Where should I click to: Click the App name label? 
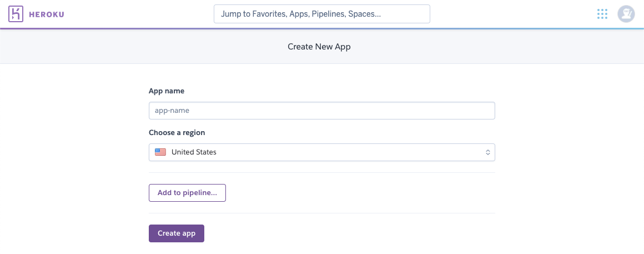pyautogui.click(x=167, y=91)
